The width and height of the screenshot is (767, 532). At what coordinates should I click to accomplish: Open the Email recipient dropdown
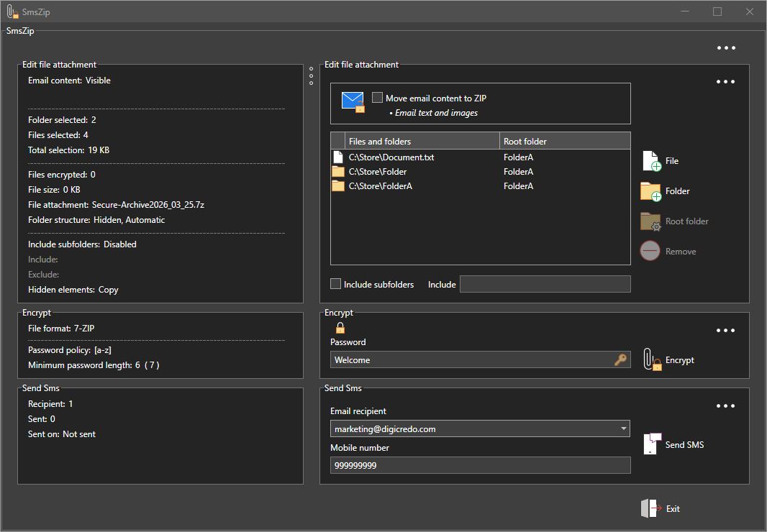(x=623, y=429)
